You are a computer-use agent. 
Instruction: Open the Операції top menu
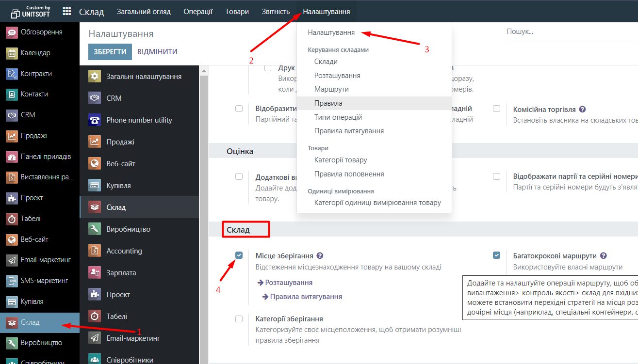(198, 12)
